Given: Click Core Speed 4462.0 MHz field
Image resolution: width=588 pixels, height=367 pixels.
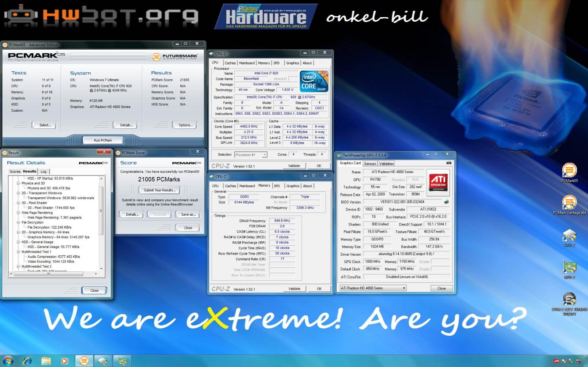Looking at the screenshot, I should point(248,126).
